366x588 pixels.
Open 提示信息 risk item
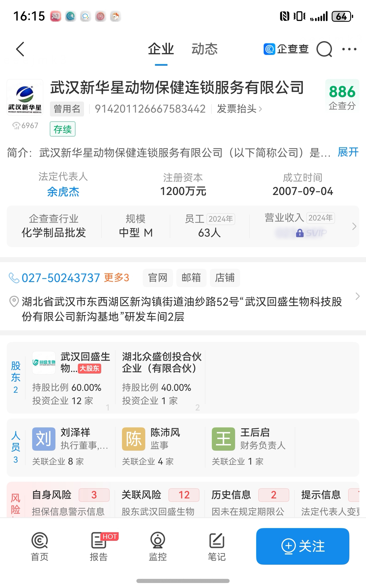330,502
